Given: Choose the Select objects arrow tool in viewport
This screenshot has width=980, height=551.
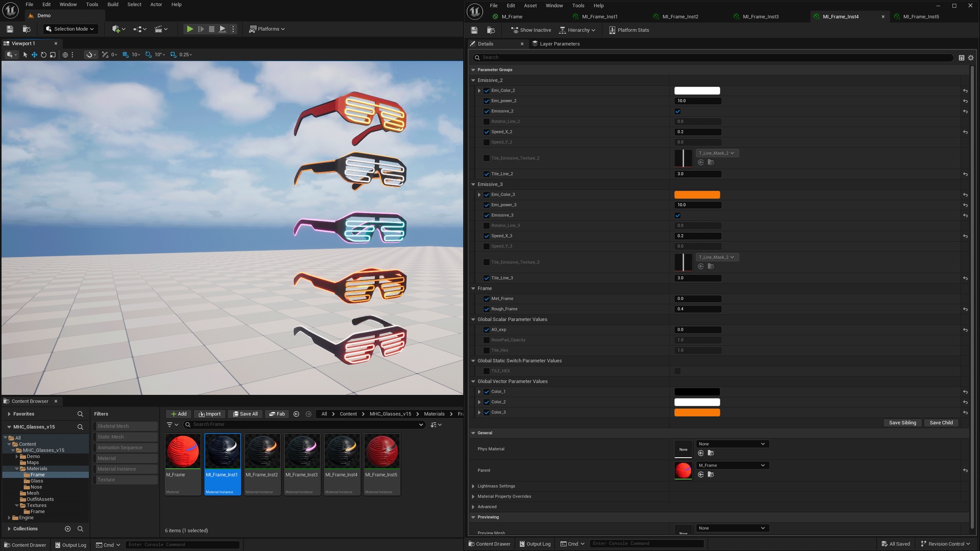Looking at the screenshot, I should [x=25, y=55].
